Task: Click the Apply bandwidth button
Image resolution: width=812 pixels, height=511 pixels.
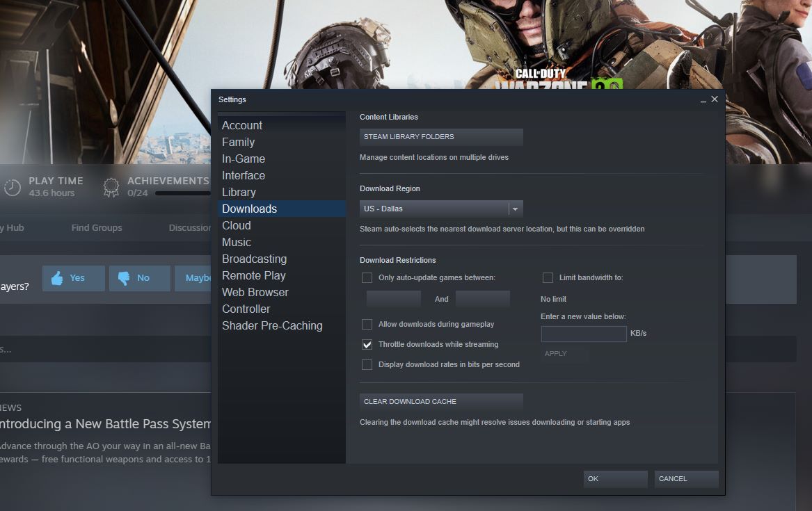Action: (565, 354)
